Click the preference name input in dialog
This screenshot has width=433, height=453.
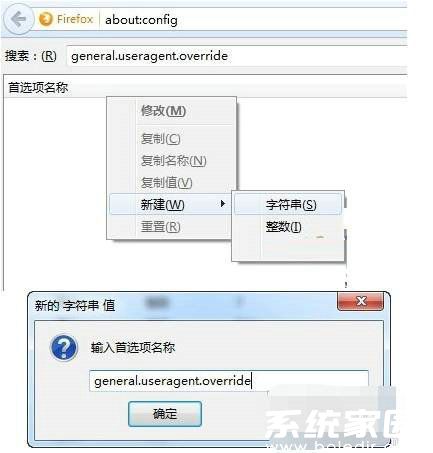click(229, 381)
